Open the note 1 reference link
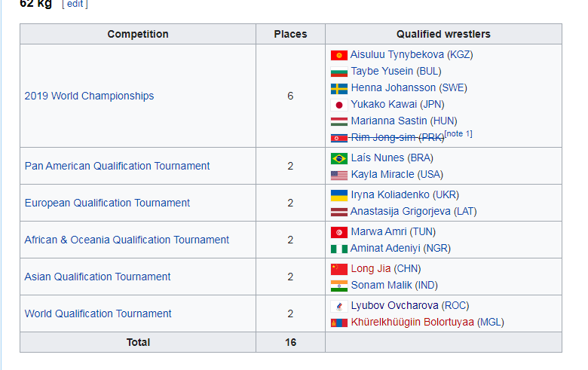Viewport: 588px width, 370px height. pyautogui.click(x=458, y=134)
